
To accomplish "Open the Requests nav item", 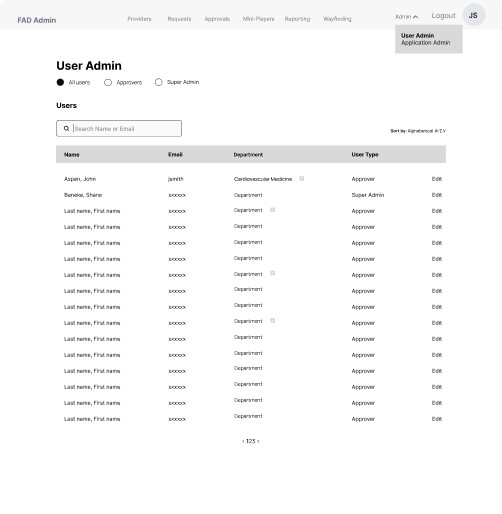I will 179,19.
